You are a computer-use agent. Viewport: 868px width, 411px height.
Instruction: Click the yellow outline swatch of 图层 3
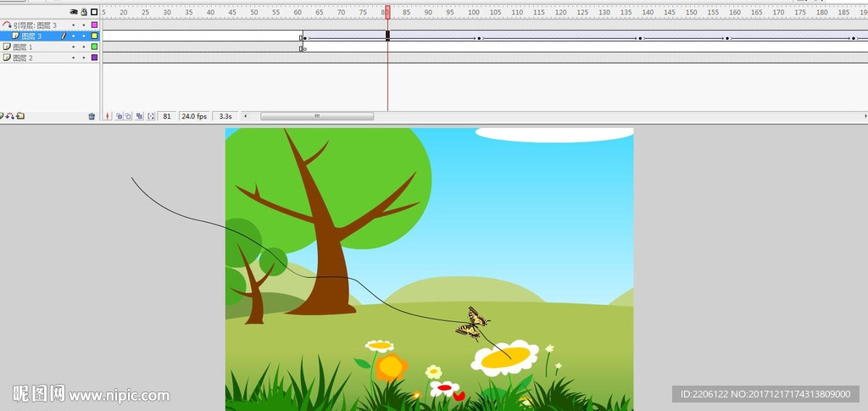(x=94, y=36)
